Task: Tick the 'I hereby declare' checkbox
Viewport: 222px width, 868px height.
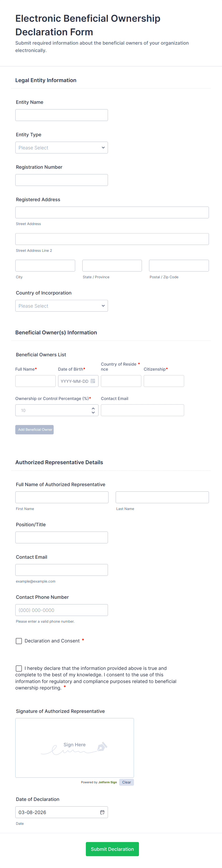Action: [19, 668]
